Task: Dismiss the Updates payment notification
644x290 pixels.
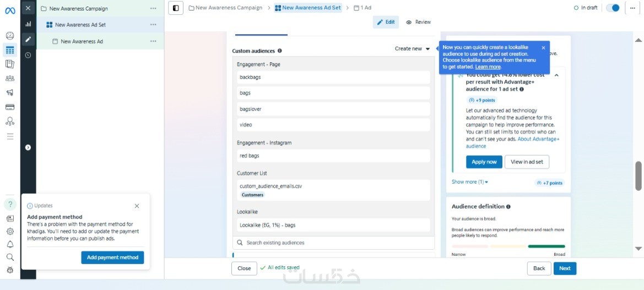Action: (137, 206)
